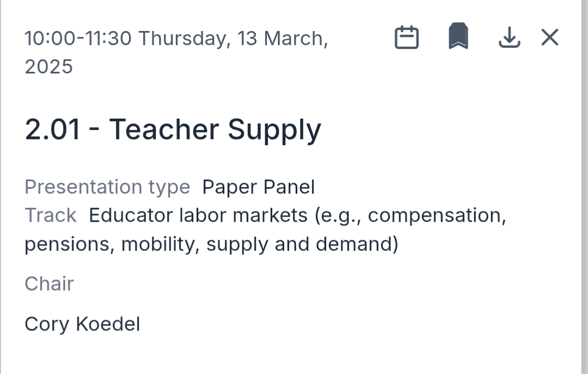
Task: Click the Paper Panel presentation type
Action: (x=258, y=187)
